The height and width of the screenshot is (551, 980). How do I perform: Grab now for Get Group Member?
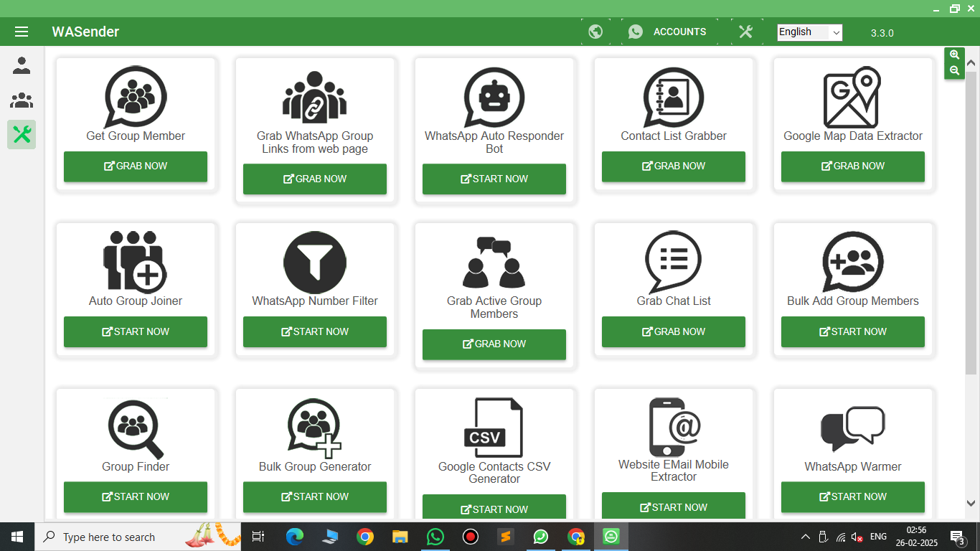136,166
